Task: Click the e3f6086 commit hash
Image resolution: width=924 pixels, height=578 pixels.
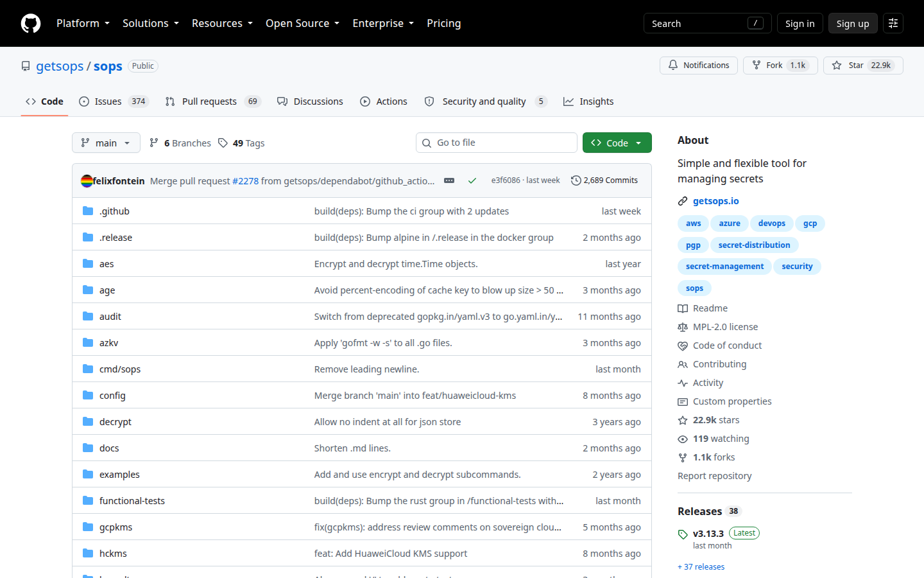Action: pos(506,180)
